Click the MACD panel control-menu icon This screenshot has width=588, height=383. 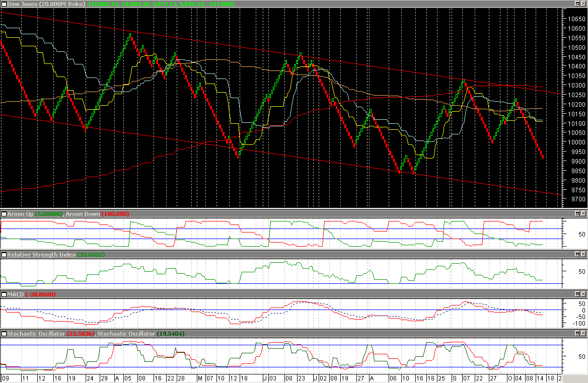[4, 294]
